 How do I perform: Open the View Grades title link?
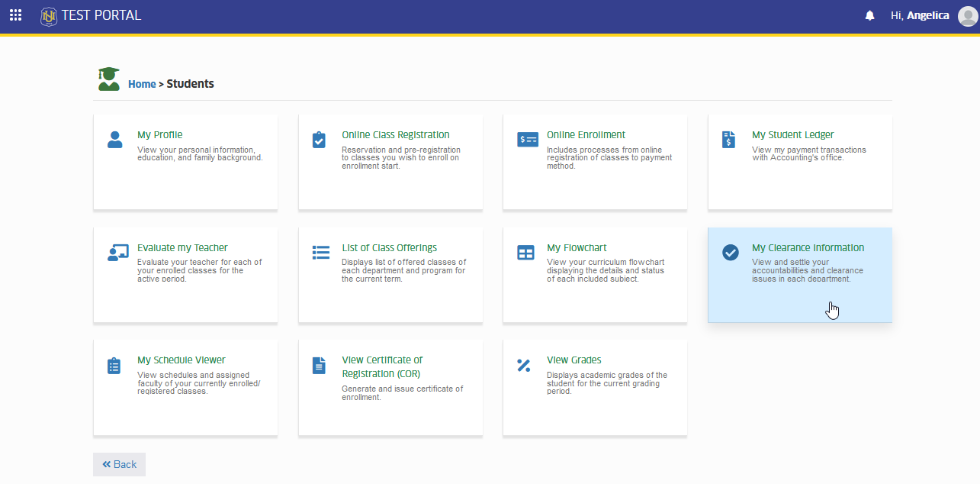[x=574, y=360]
